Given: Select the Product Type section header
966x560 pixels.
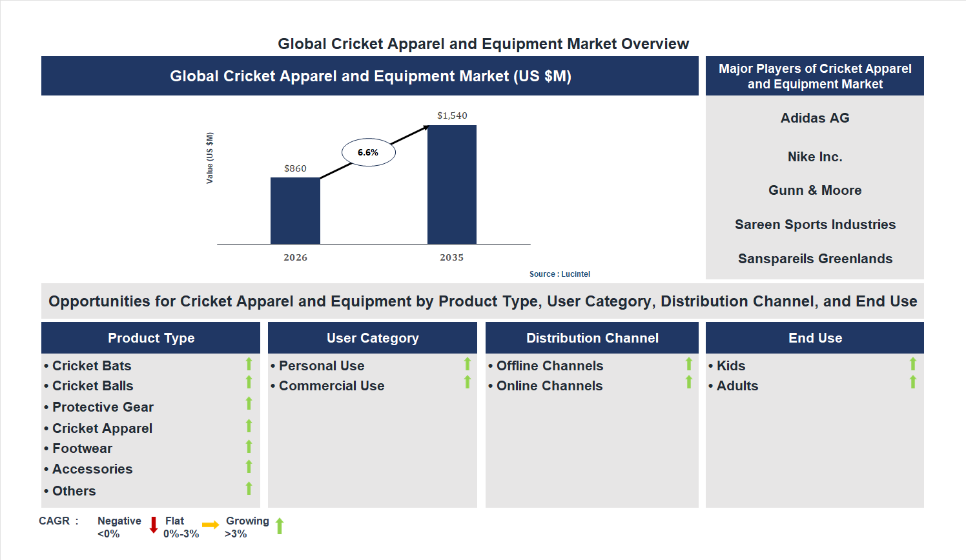Looking at the screenshot, I should [150, 337].
